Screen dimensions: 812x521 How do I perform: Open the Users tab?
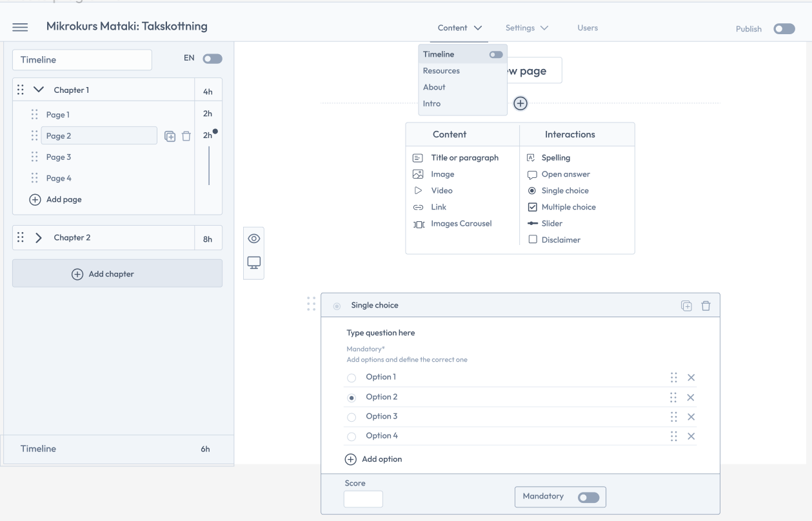coord(588,28)
